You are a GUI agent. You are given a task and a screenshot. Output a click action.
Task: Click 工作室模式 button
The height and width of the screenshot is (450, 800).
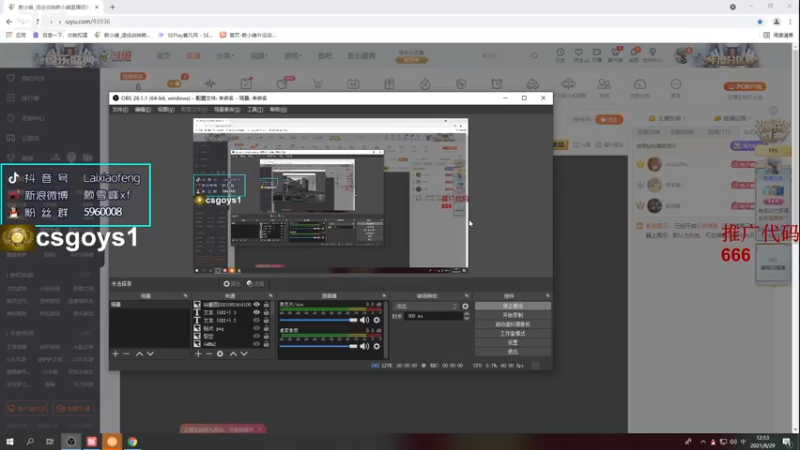tap(513, 334)
